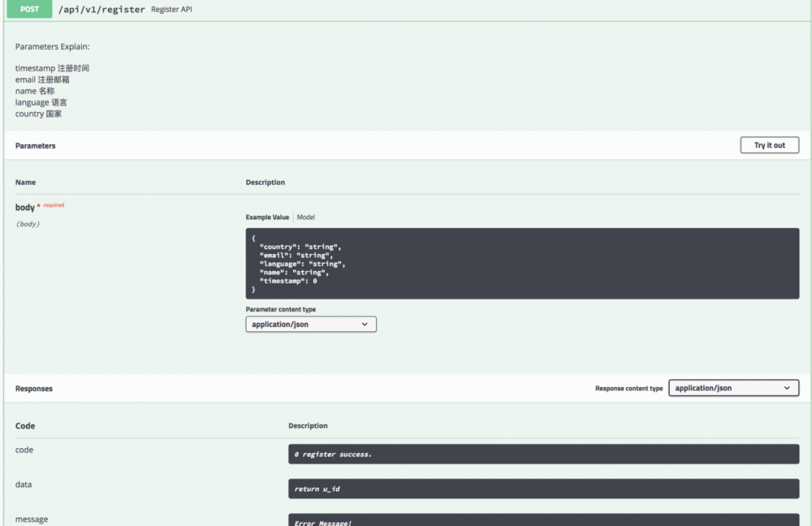Click the "name 名称" explanation line
Viewport: 812px width, 526px height.
coord(35,91)
